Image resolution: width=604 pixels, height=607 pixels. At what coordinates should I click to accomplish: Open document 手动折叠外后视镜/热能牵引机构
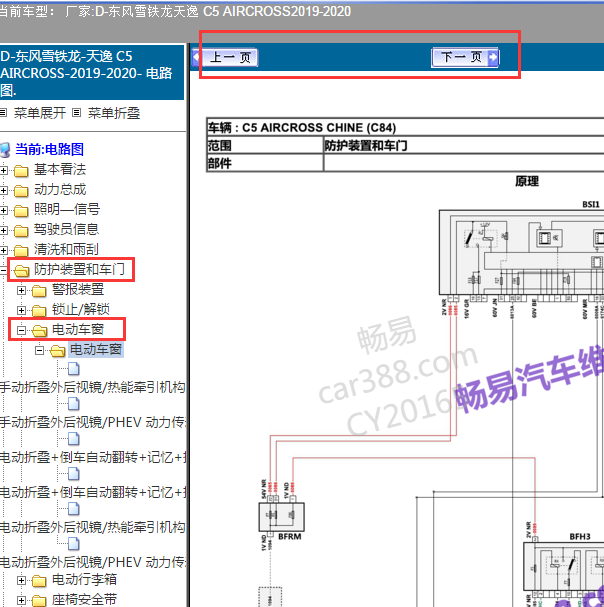click(x=93, y=387)
